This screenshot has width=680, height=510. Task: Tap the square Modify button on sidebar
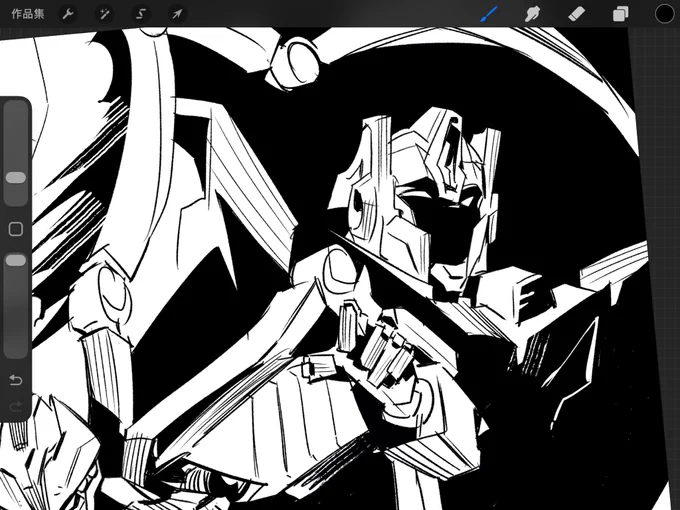16,229
